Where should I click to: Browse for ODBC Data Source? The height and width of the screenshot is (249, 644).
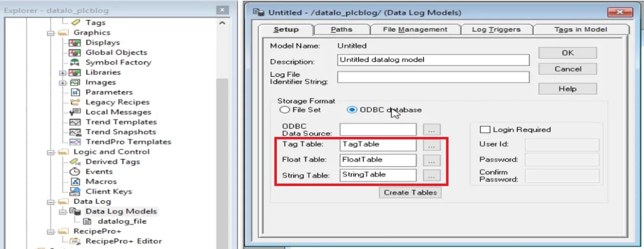[x=432, y=130]
